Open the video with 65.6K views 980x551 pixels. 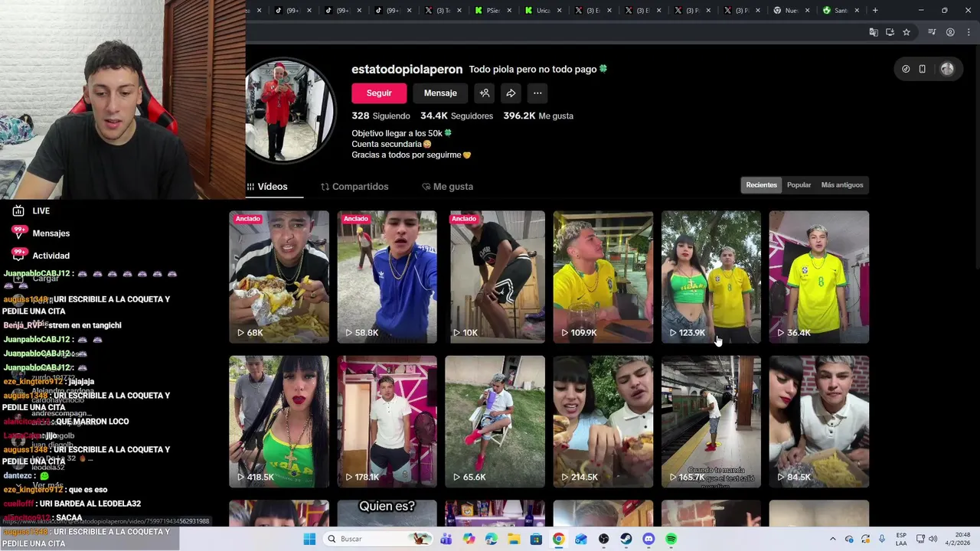[x=495, y=422]
